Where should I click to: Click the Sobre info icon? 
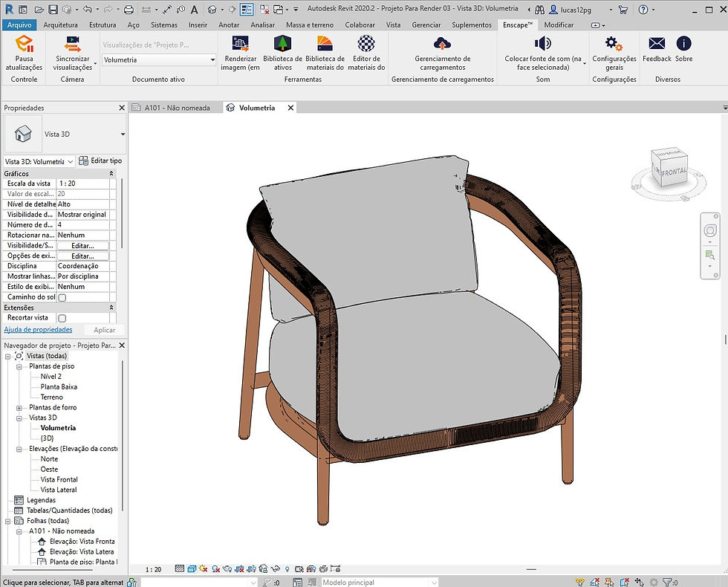683,44
